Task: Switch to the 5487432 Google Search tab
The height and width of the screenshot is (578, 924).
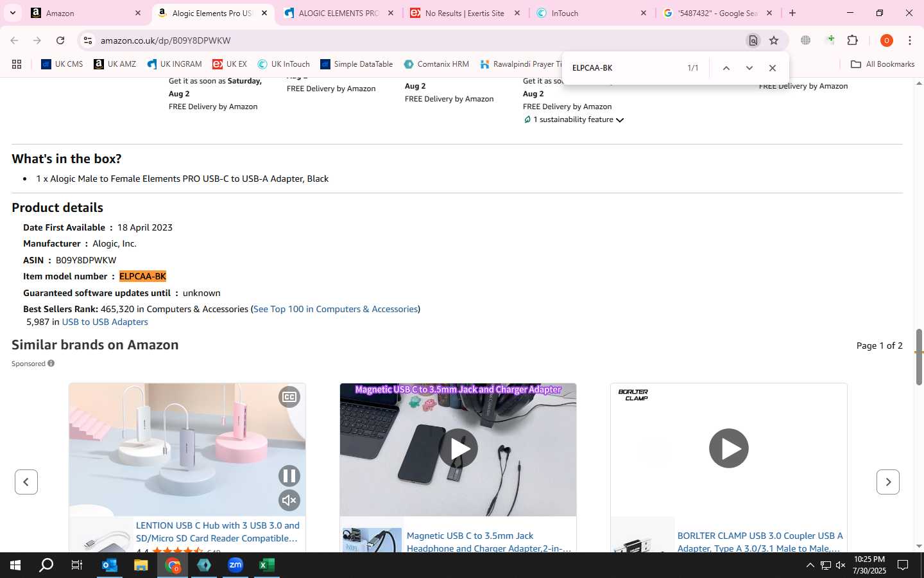Action: click(717, 13)
